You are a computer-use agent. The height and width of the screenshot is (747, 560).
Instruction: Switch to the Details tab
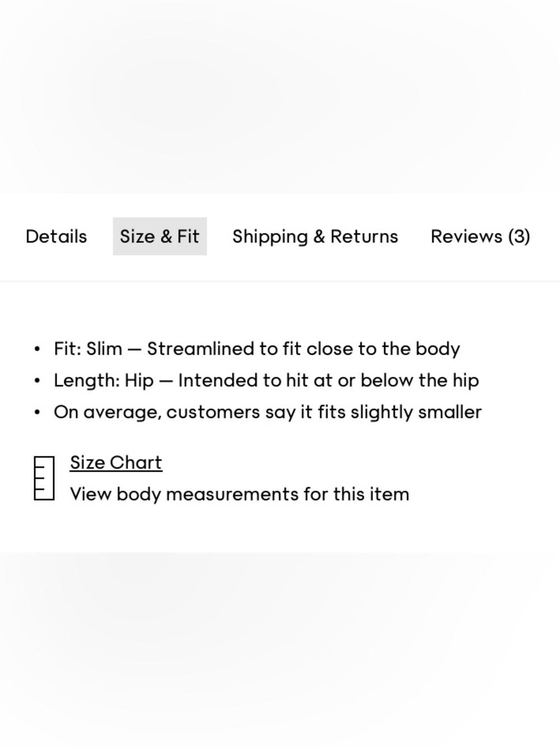pyautogui.click(x=56, y=236)
